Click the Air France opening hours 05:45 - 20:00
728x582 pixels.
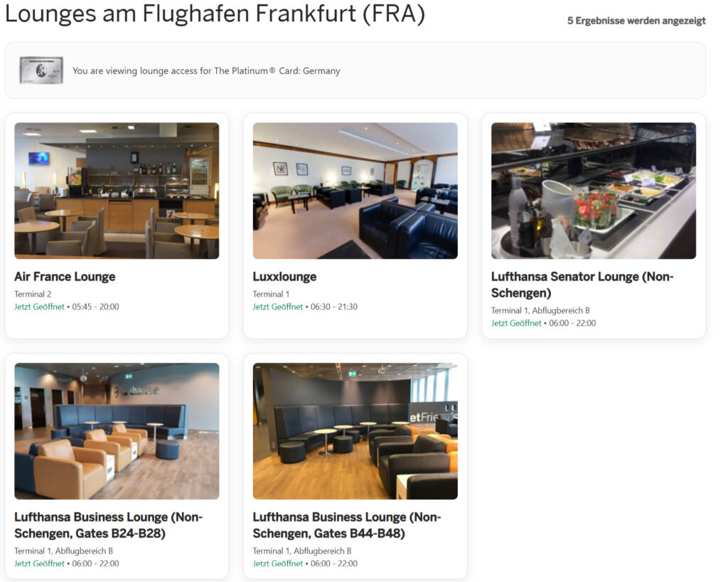(x=96, y=307)
